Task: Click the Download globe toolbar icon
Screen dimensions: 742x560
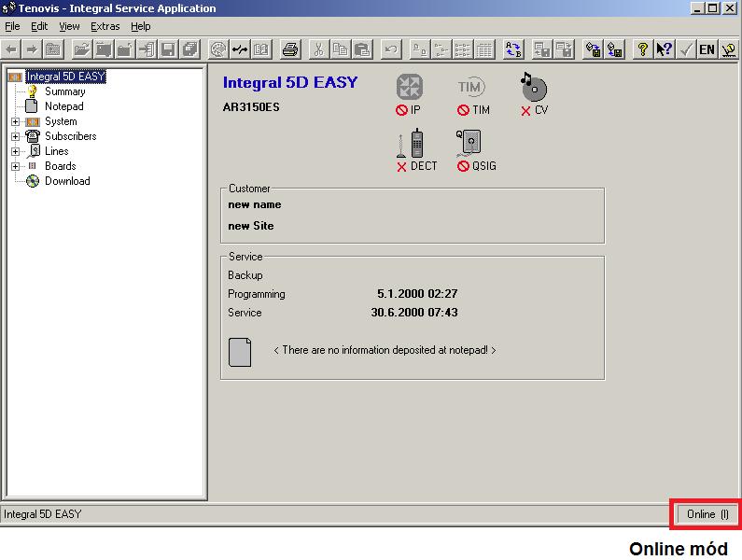Action: coord(218,49)
